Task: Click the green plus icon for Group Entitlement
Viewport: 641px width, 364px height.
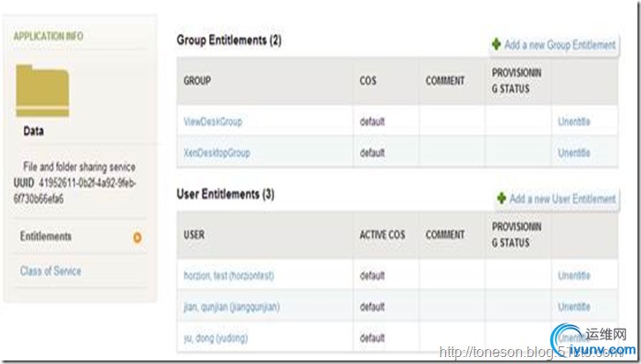Action: (496, 44)
